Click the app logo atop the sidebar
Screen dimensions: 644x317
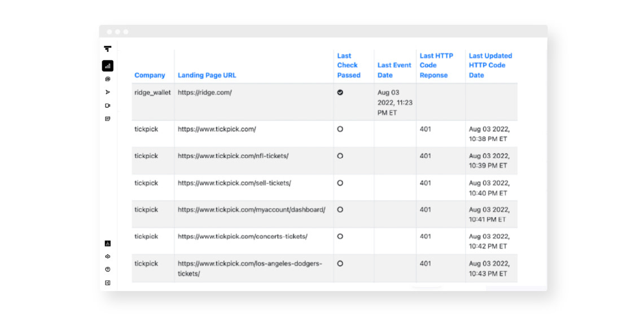click(x=108, y=49)
